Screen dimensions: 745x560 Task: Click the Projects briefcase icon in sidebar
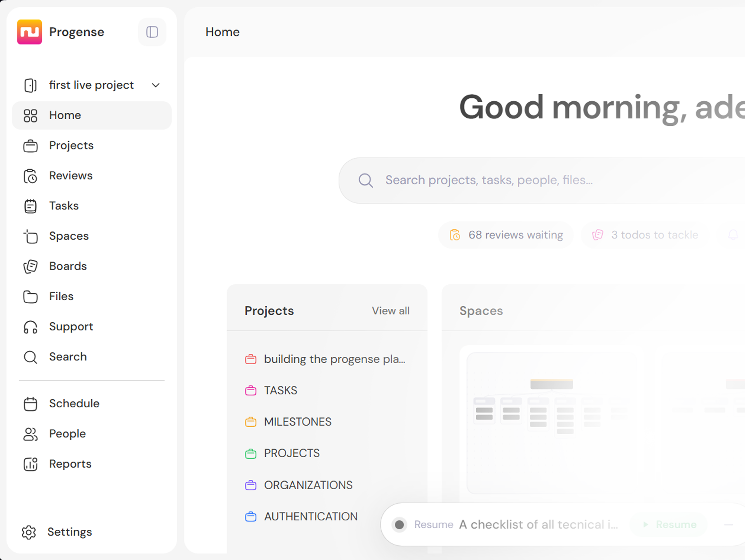click(30, 146)
